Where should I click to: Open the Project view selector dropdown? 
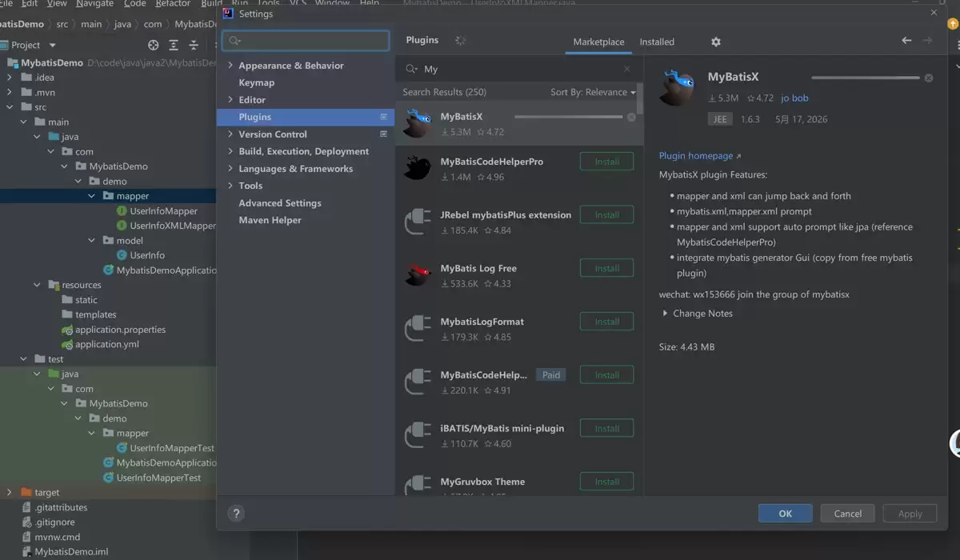(x=52, y=46)
